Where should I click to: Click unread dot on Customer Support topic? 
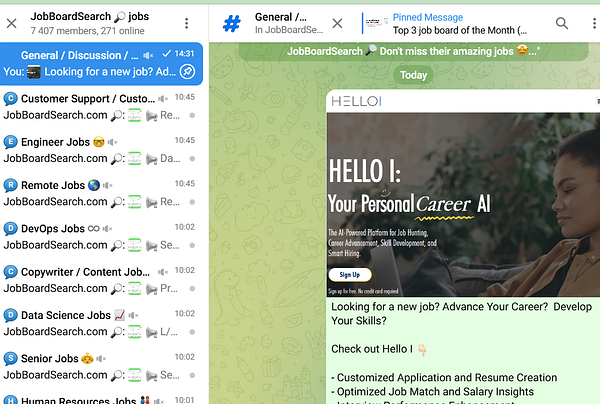pyautogui.click(x=192, y=115)
